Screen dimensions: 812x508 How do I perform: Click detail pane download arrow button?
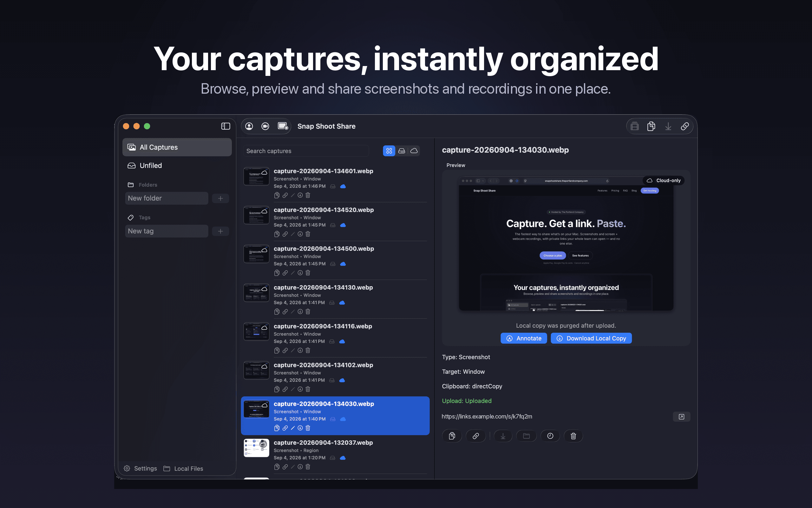(503, 436)
